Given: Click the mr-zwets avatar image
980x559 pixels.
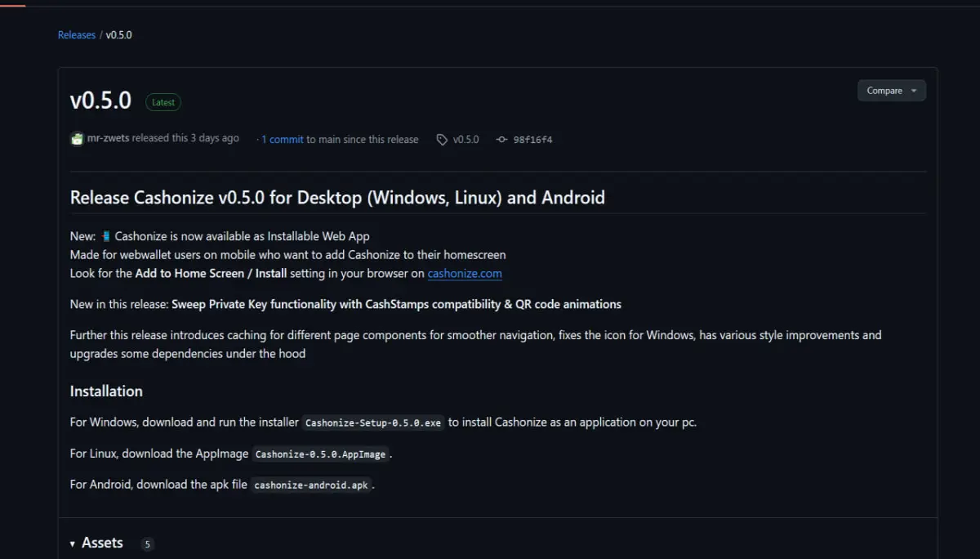Looking at the screenshot, I should (78, 139).
